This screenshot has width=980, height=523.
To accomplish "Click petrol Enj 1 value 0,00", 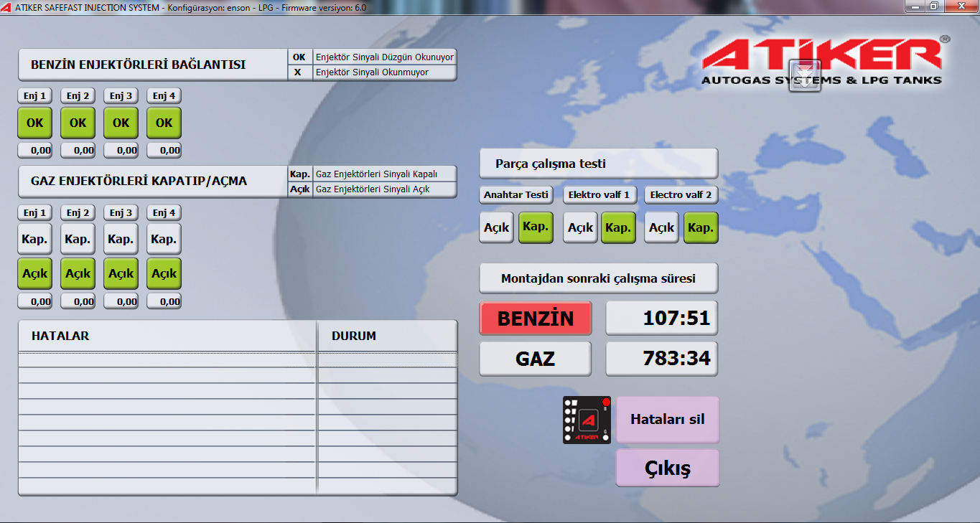I will pyautogui.click(x=34, y=151).
